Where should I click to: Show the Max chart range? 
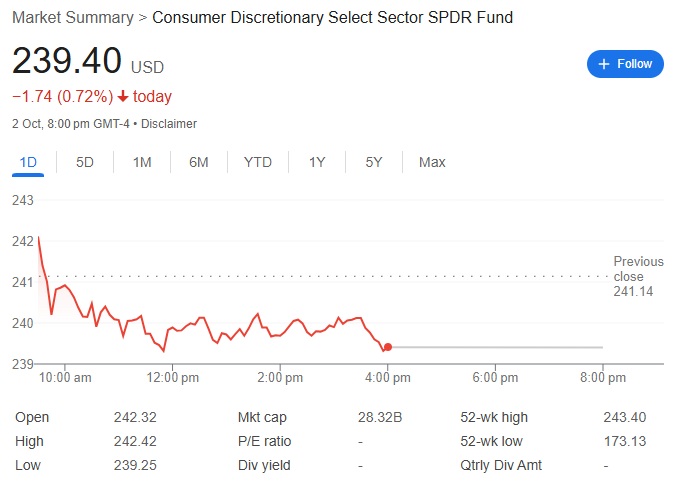click(432, 162)
